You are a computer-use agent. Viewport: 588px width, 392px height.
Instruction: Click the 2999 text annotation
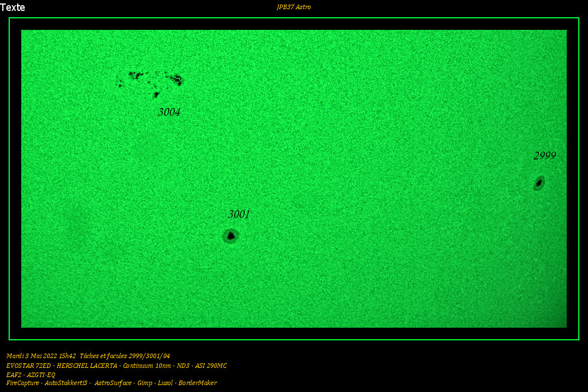[544, 155]
